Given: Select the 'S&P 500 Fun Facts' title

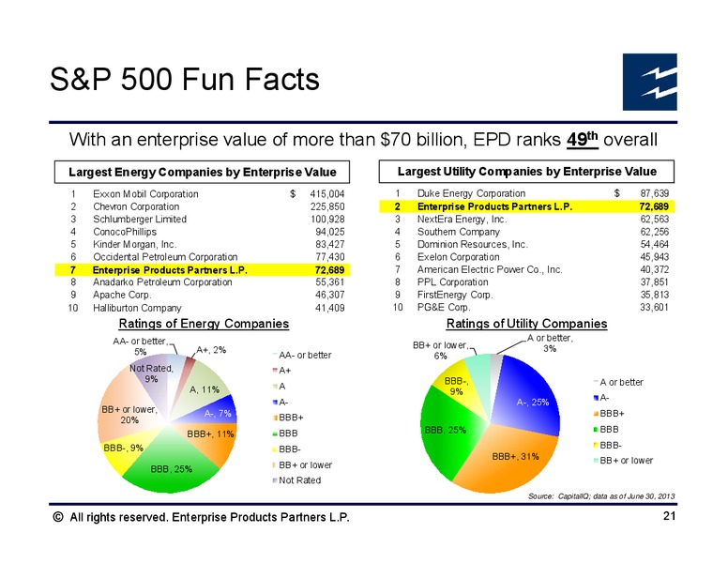Looking at the screenshot, I should point(185,79).
